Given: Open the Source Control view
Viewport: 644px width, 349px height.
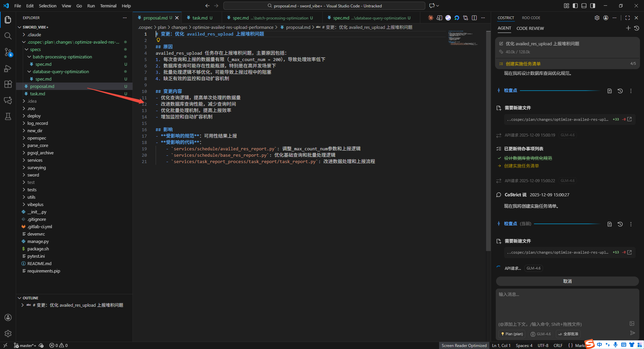Looking at the screenshot, I should pyautogui.click(x=8, y=52).
